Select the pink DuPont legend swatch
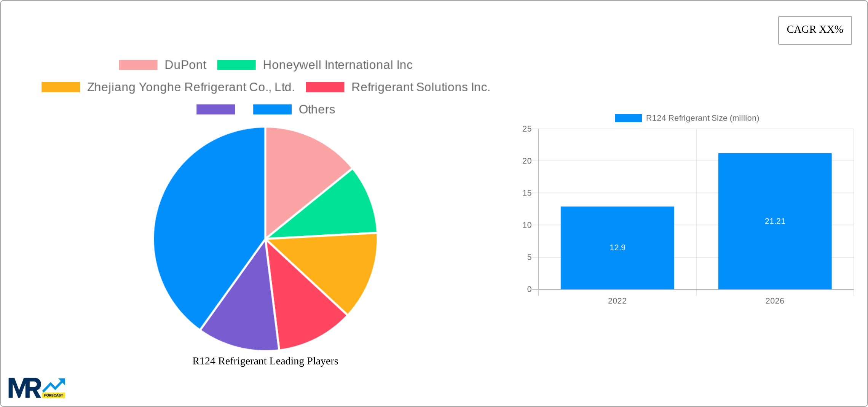 click(138, 64)
